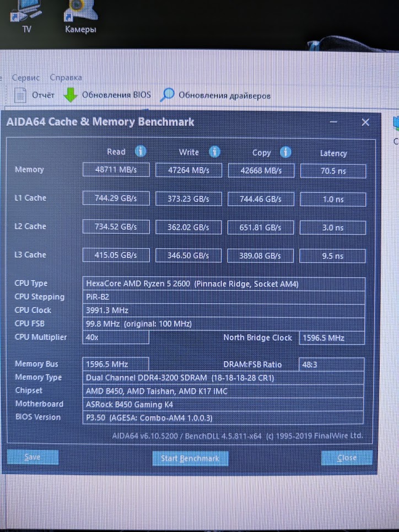Click Memory Bus value 1596.5 MHz
Screen dimensions: 399x532
pos(116,364)
